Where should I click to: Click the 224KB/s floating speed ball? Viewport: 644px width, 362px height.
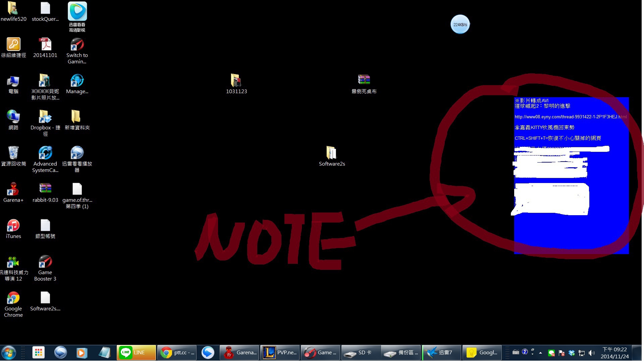click(460, 24)
